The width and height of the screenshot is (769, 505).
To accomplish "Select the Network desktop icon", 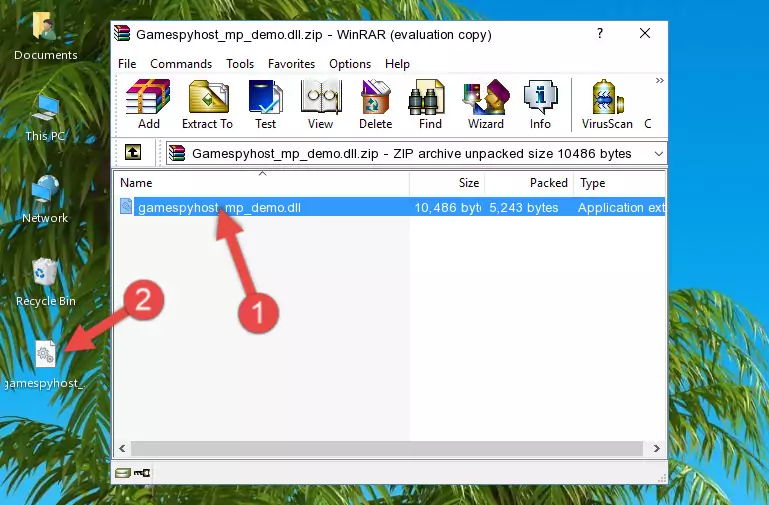I will [x=45, y=199].
